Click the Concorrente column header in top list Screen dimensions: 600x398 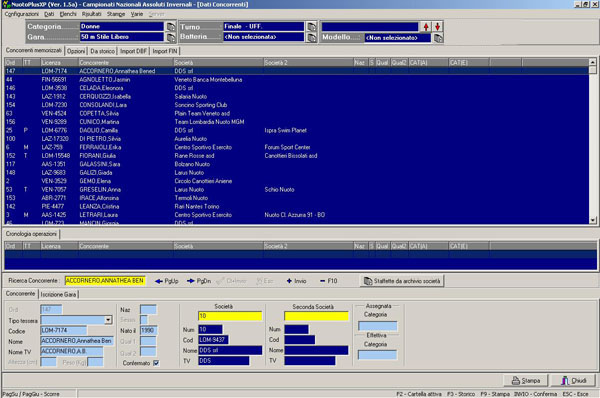click(x=126, y=62)
